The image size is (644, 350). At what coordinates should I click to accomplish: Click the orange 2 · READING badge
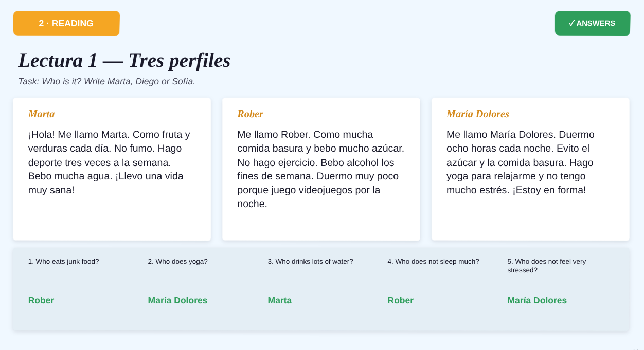click(x=66, y=24)
